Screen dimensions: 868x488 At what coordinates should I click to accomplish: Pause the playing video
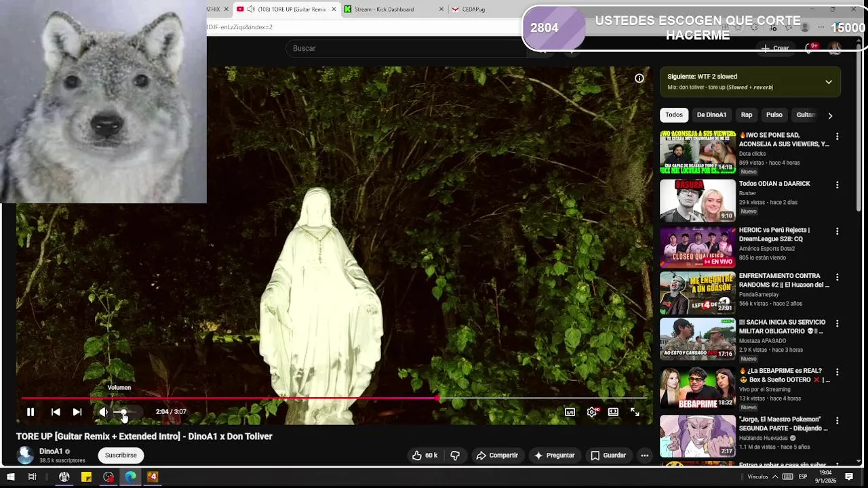click(x=31, y=411)
